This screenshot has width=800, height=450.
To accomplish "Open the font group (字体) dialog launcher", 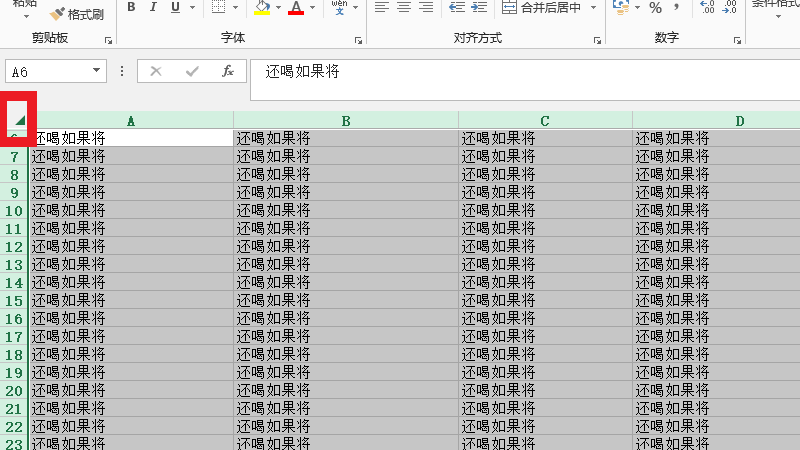I will coord(358,41).
